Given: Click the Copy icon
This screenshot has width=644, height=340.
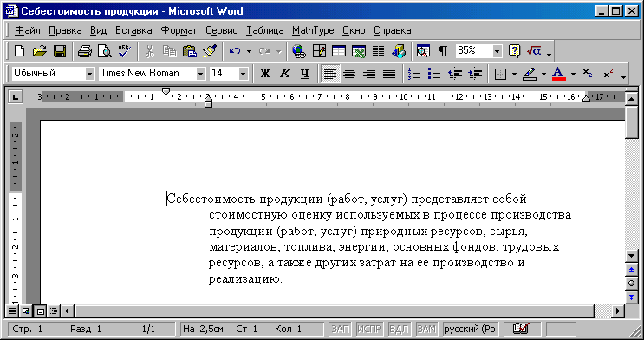Looking at the screenshot, I should [169, 51].
